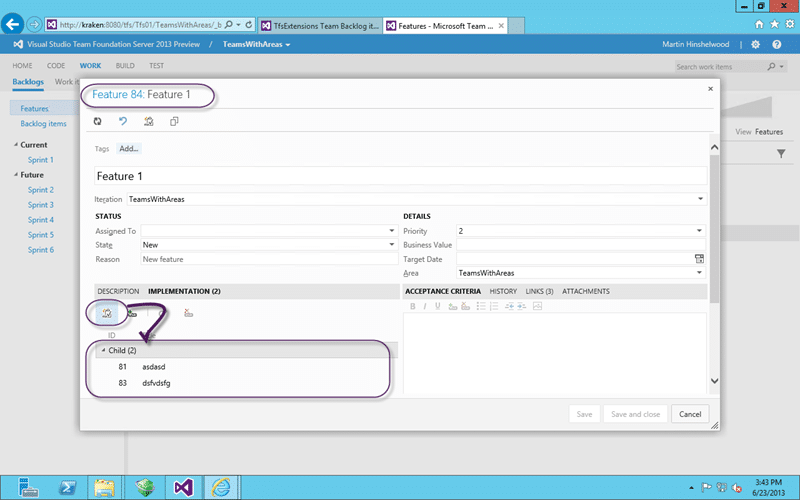This screenshot has width=800, height=500.
Task: Click the Add tags button
Action: point(129,148)
